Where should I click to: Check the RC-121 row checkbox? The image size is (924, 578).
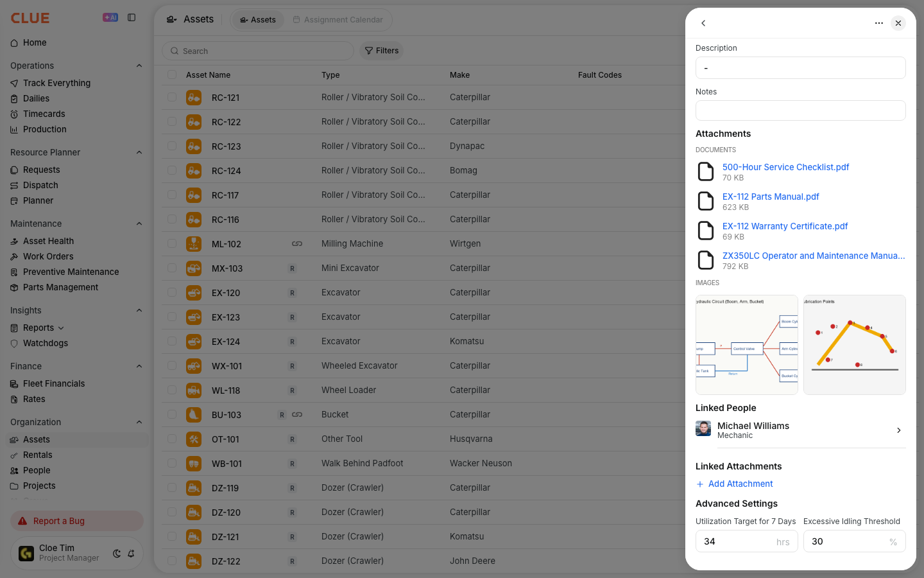(x=172, y=97)
